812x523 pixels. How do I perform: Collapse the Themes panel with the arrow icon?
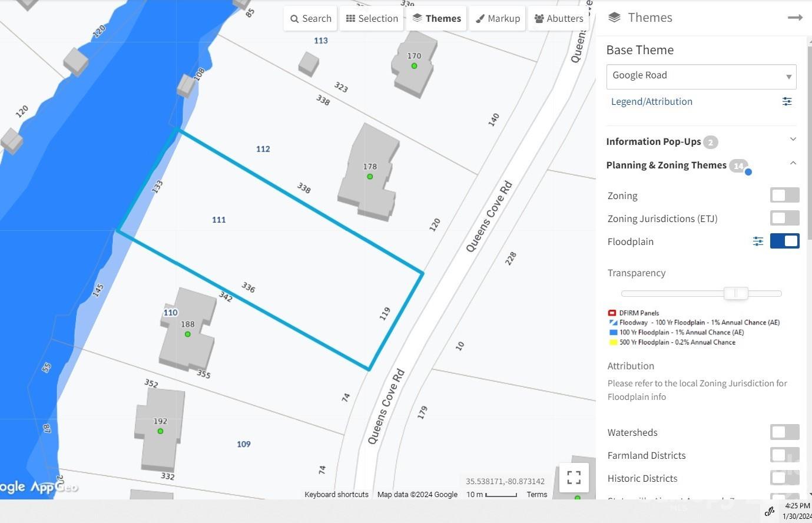coord(795,18)
